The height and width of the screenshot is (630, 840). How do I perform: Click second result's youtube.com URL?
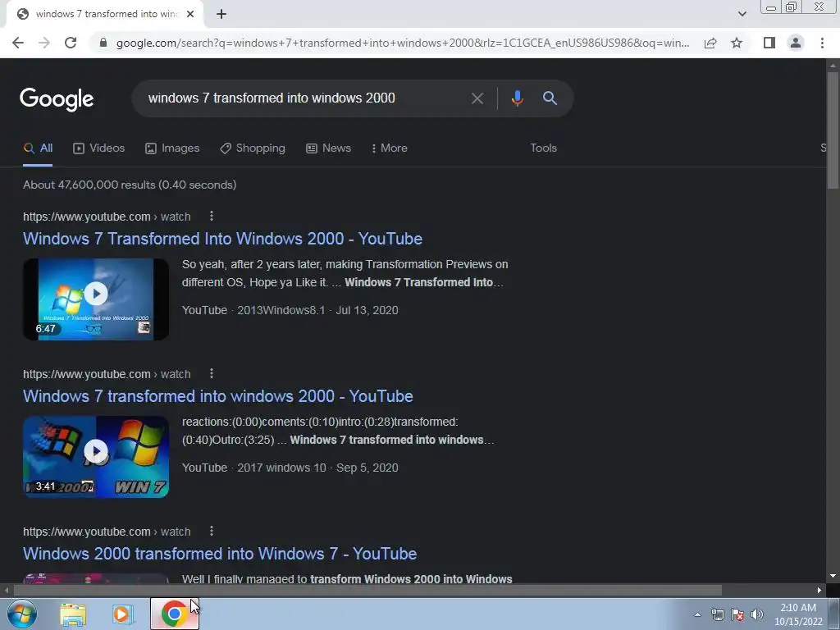[107, 374]
